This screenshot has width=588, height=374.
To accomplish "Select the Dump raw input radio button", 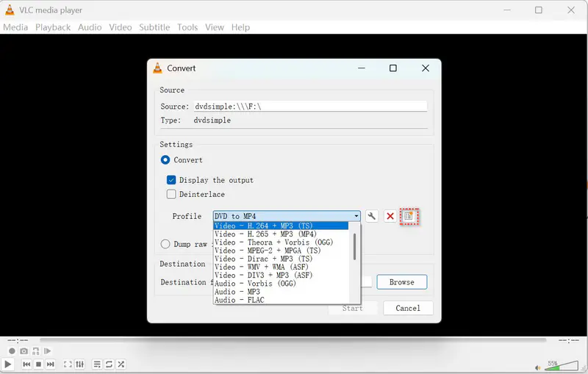I will (x=165, y=245).
